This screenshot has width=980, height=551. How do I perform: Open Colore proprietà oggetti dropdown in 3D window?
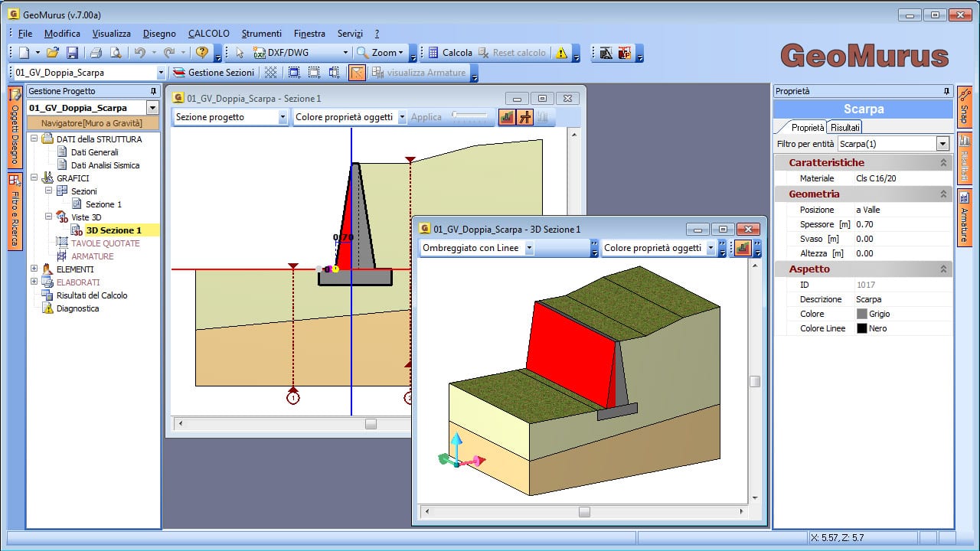point(711,248)
